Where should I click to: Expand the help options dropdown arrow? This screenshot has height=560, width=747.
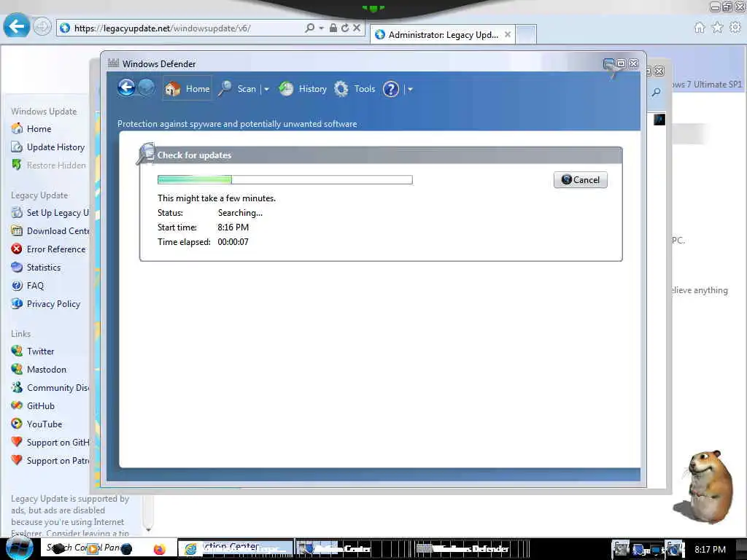point(410,89)
